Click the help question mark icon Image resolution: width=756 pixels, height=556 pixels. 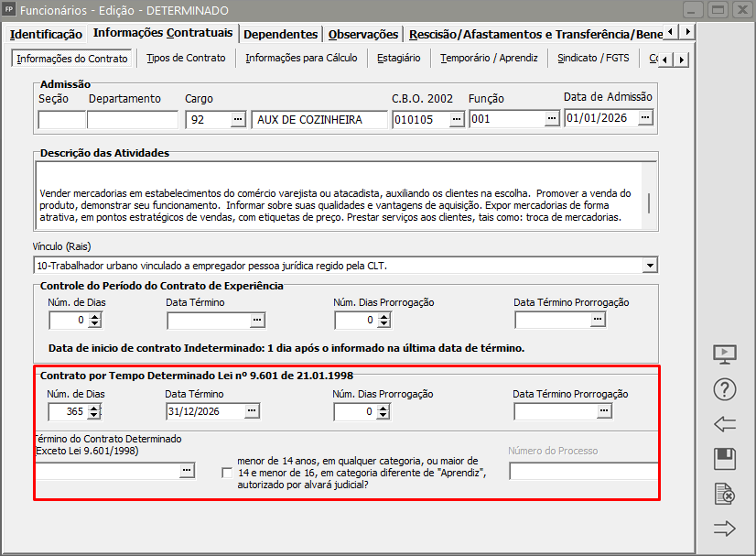724,389
